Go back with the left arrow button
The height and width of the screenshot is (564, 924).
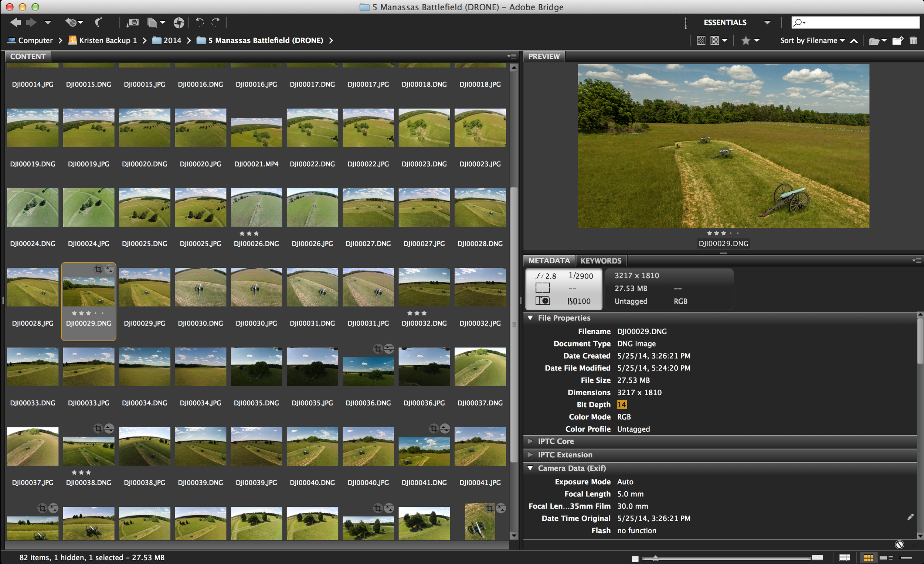click(16, 23)
